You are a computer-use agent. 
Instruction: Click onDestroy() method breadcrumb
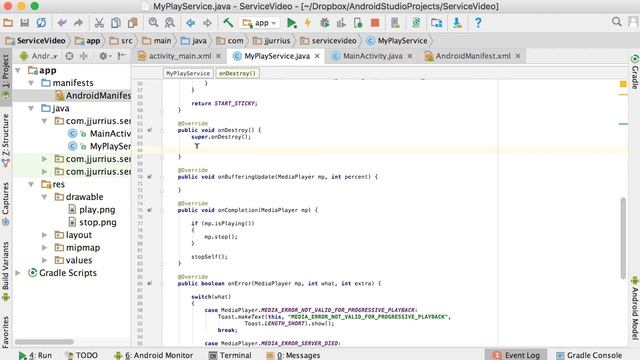click(237, 73)
